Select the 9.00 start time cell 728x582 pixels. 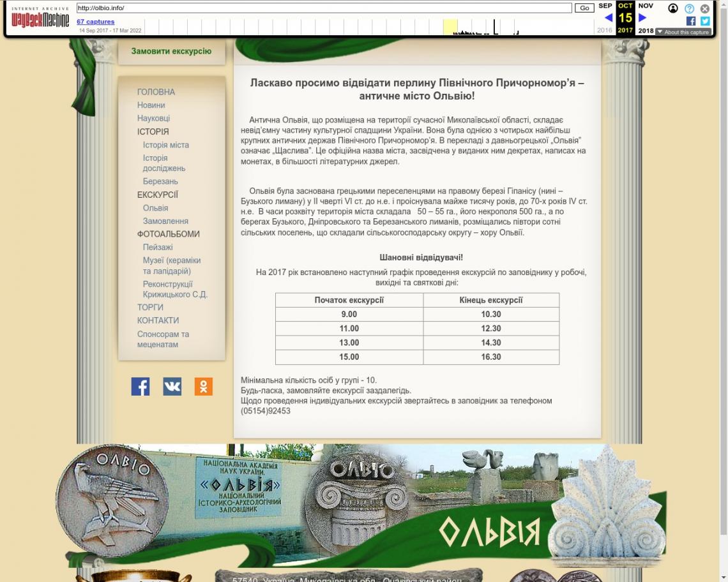coord(349,314)
